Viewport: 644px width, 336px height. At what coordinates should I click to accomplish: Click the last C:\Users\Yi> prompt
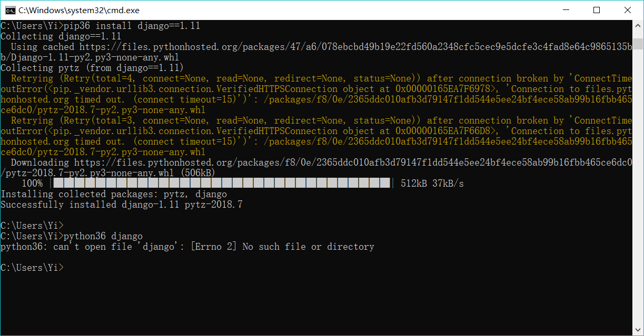(32, 268)
